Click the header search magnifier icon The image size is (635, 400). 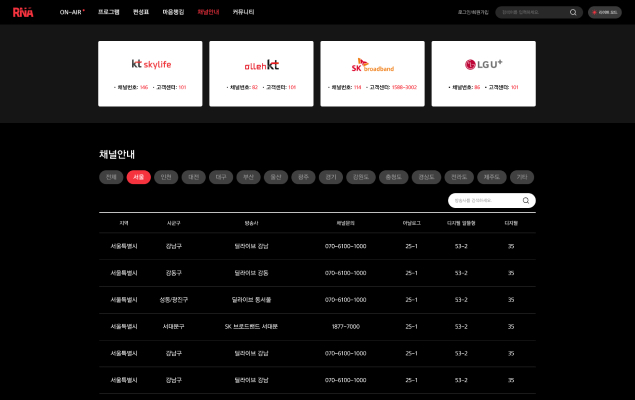(573, 12)
